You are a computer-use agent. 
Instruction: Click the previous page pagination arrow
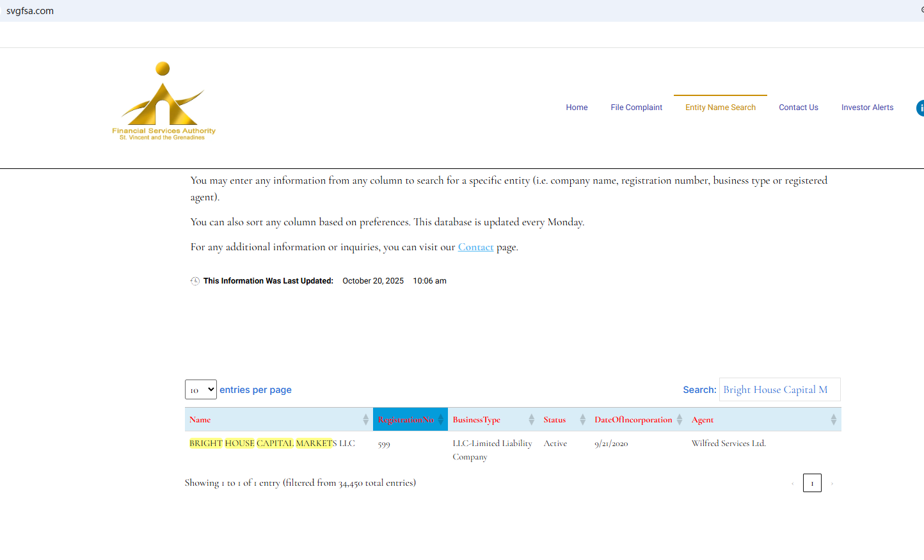point(792,483)
